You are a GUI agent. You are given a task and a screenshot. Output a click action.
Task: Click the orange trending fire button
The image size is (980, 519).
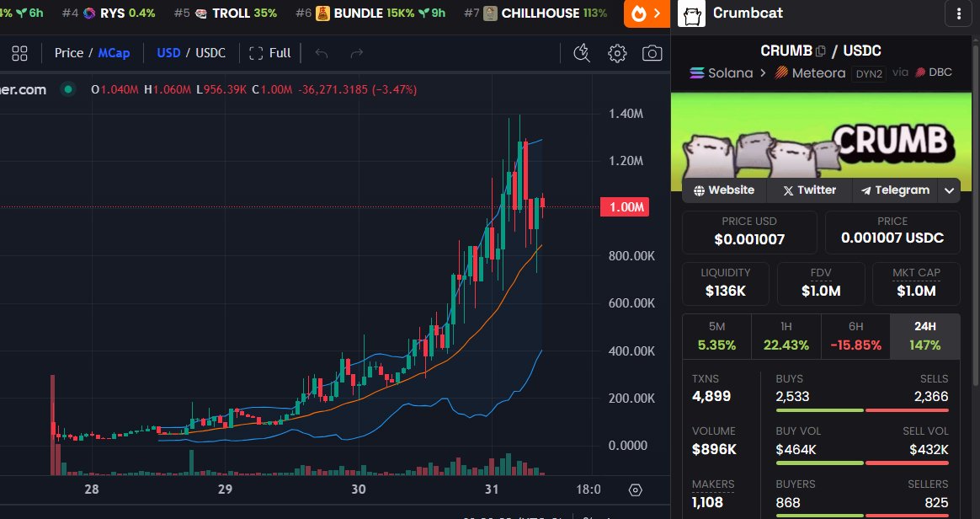tap(647, 13)
